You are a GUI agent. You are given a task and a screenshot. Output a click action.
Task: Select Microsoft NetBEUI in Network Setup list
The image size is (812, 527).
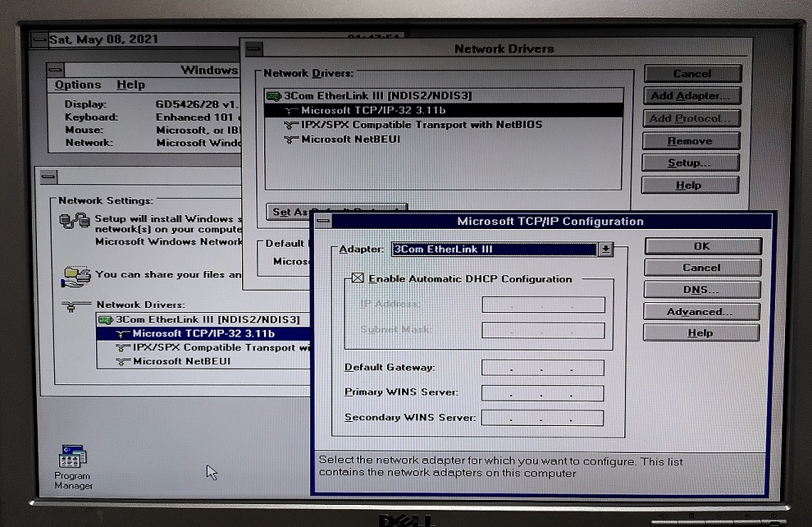click(x=204, y=361)
